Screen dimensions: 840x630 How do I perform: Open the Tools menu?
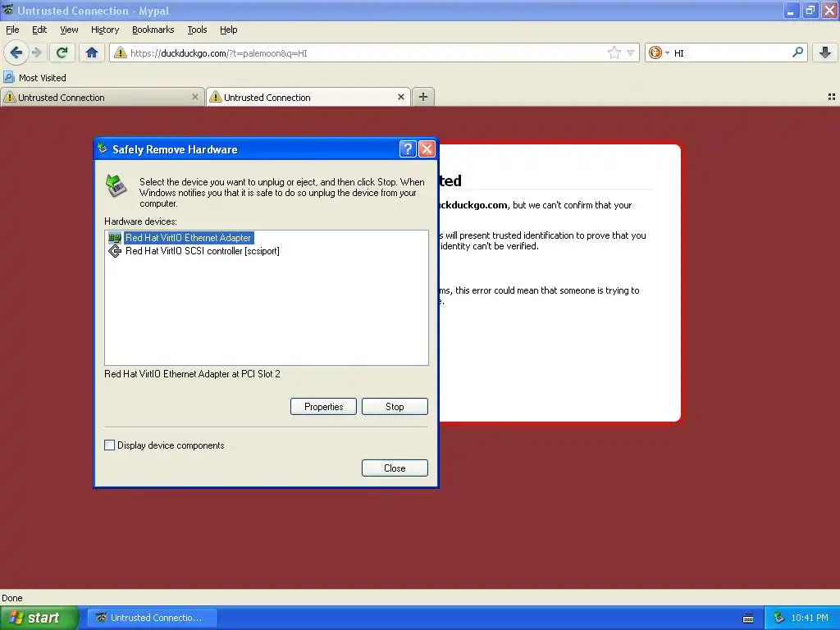[197, 30]
